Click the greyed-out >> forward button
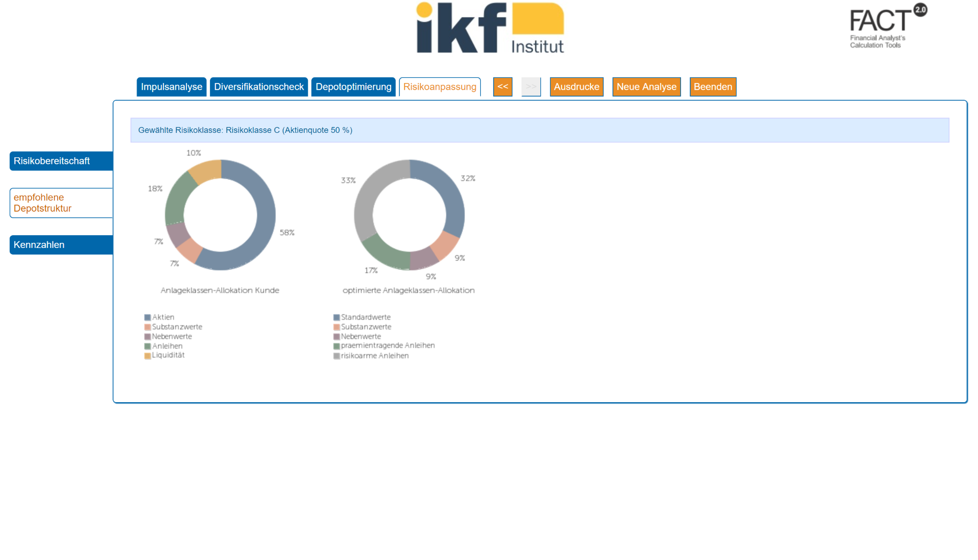 (531, 87)
